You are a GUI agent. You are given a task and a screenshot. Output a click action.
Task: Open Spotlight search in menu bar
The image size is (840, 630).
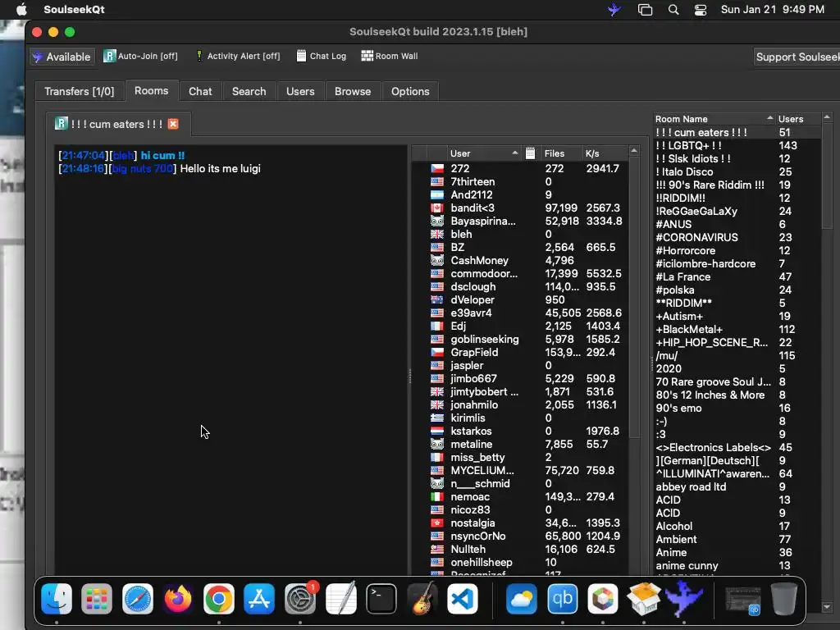pyautogui.click(x=673, y=10)
